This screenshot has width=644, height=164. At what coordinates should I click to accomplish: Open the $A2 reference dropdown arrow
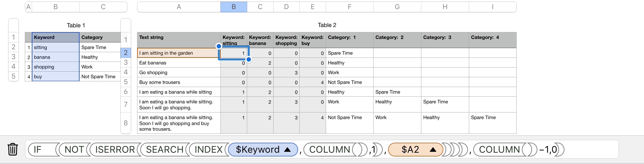pos(433,150)
